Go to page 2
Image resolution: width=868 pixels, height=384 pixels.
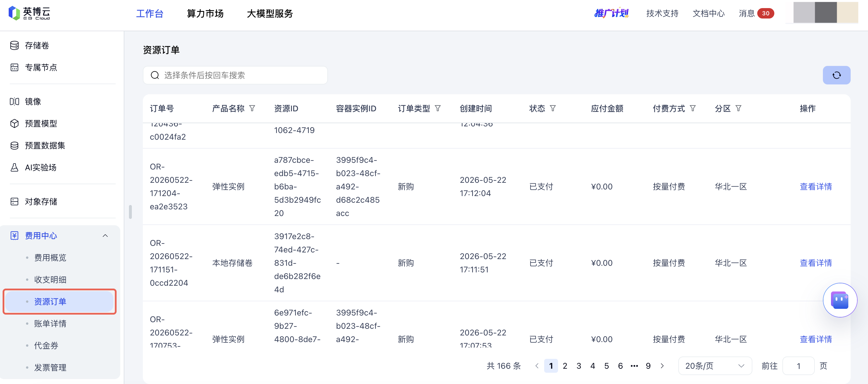[x=565, y=366]
